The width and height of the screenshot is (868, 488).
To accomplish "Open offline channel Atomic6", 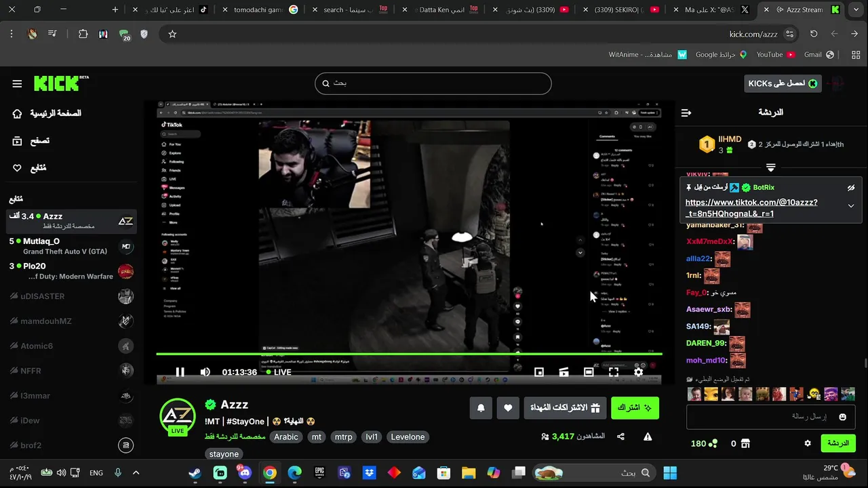I will click(x=71, y=346).
